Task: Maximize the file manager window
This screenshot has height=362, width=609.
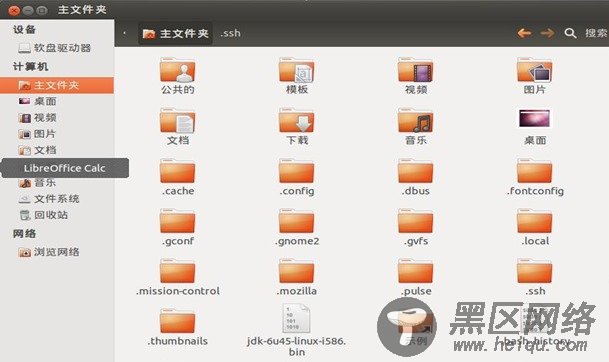Action: [x=42, y=10]
